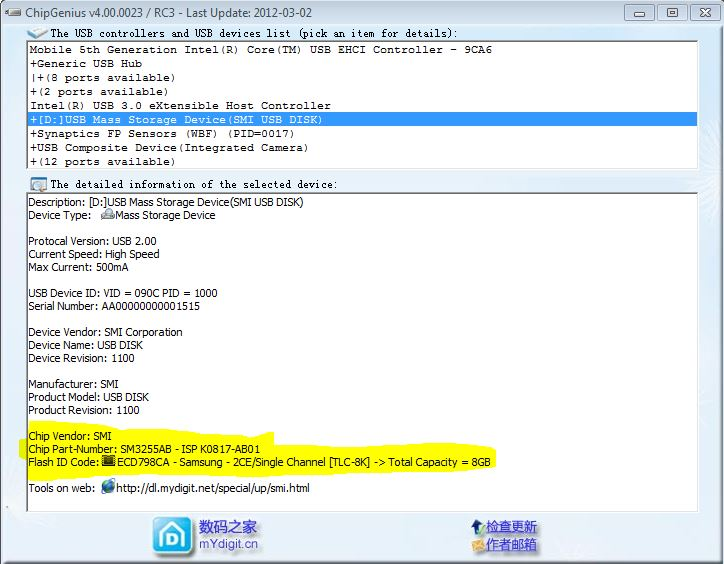
Task: Click the Protocal Version: USB 2.00 line
Action: click(x=92, y=241)
